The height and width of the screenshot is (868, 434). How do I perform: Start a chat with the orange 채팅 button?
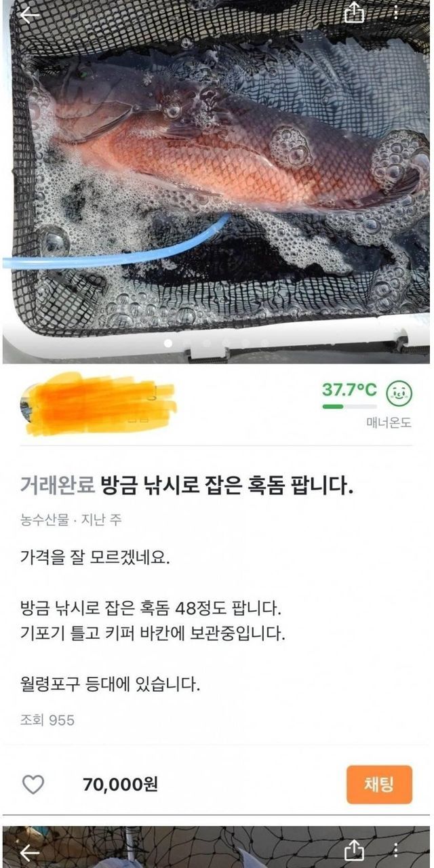379,785
